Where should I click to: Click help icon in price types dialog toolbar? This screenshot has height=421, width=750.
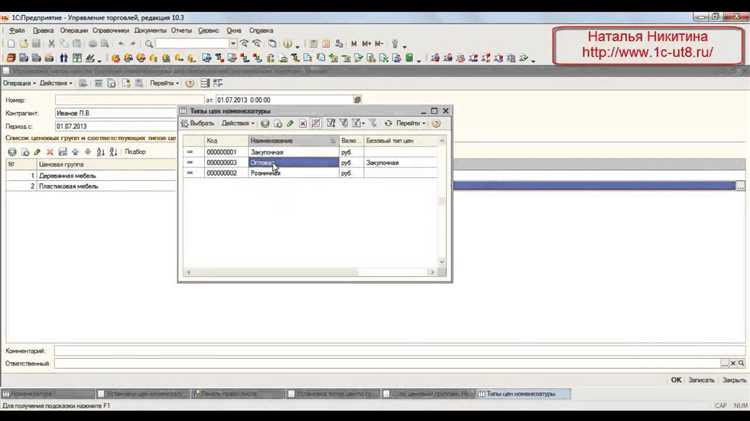(x=436, y=123)
